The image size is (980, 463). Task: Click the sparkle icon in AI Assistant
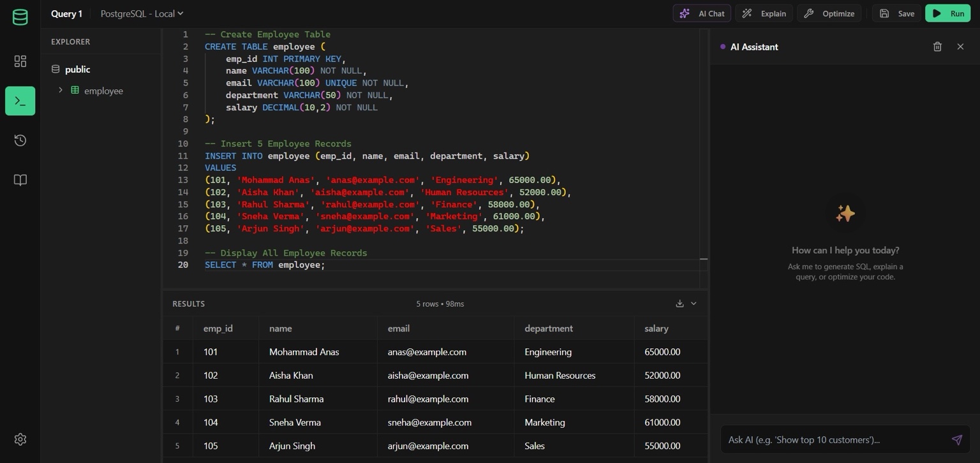(x=845, y=214)
